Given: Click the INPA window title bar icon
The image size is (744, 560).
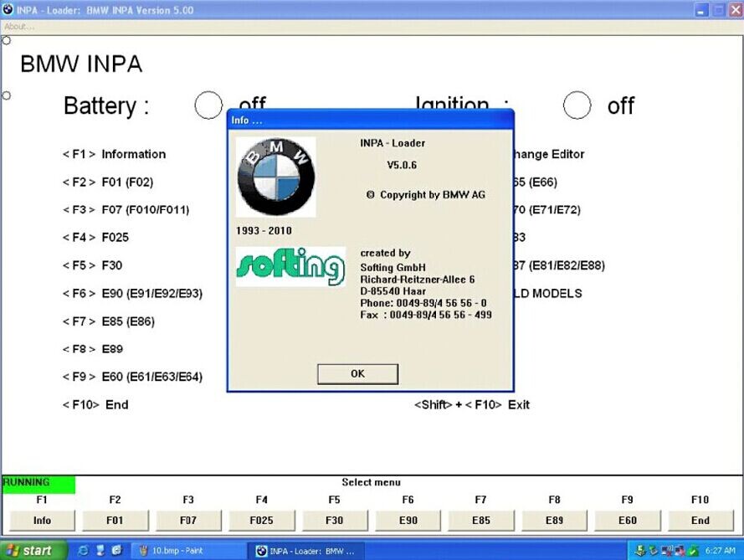Looking at the screenshot, I should [8, 9].
